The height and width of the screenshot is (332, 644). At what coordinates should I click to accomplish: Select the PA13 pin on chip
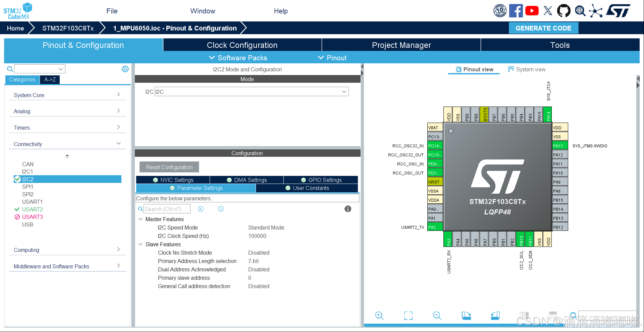tap(560, 146)
